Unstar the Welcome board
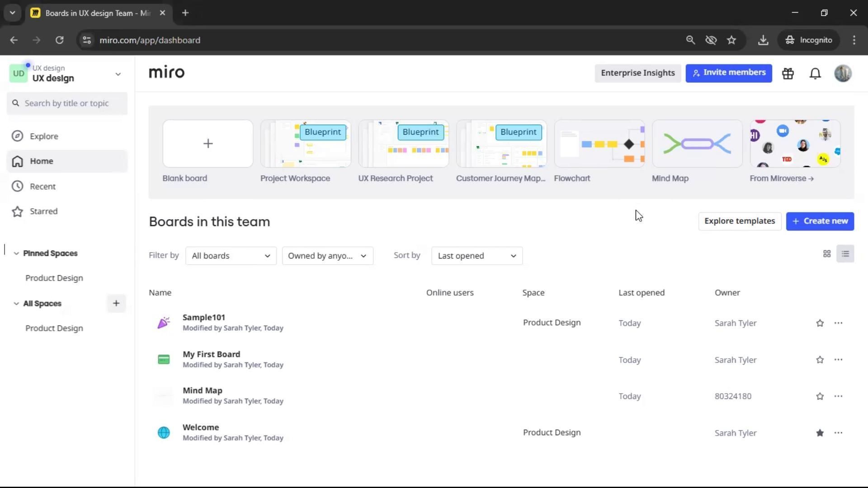Viewport: 868px width, 488px height. (820, 433)
